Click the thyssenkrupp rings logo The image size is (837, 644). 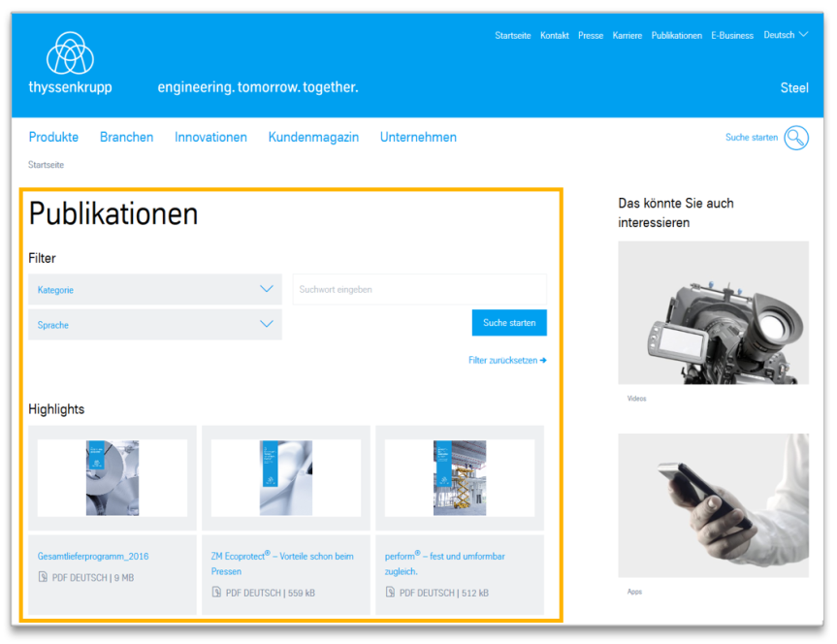pyautogui.click(x=70, y=53)
